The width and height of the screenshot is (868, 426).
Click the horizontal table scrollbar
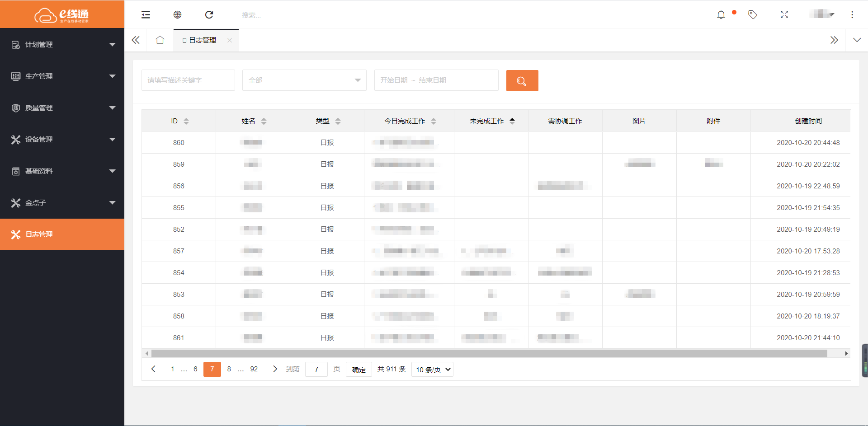[488, 354]
